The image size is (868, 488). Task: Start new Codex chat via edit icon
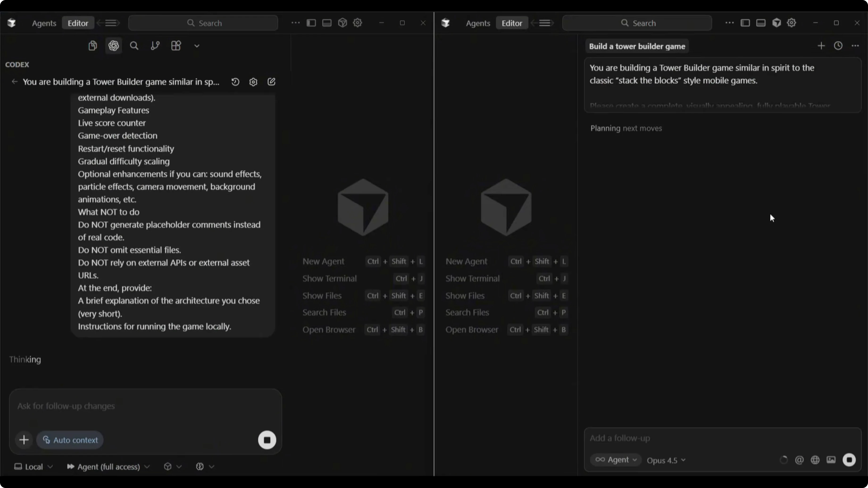point(271,82)
